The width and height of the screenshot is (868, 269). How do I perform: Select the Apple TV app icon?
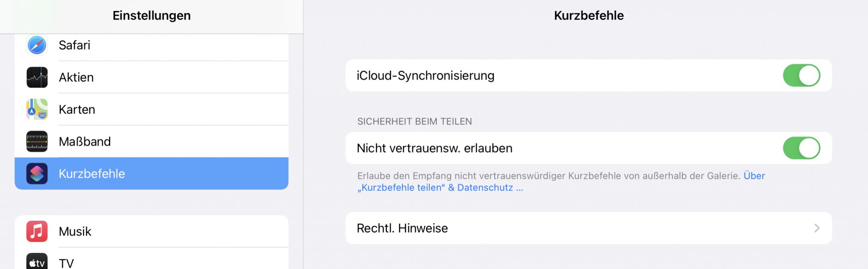click(37, 261)
